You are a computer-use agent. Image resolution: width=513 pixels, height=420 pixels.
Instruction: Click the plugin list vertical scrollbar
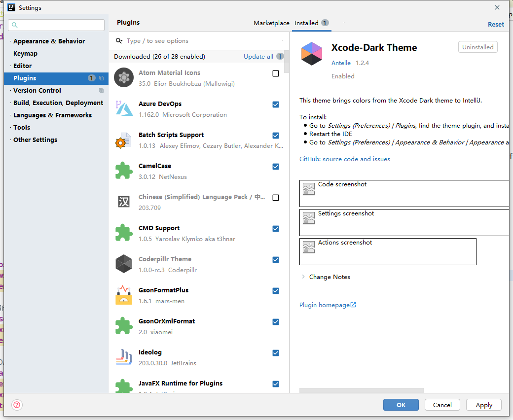[287, 62]
